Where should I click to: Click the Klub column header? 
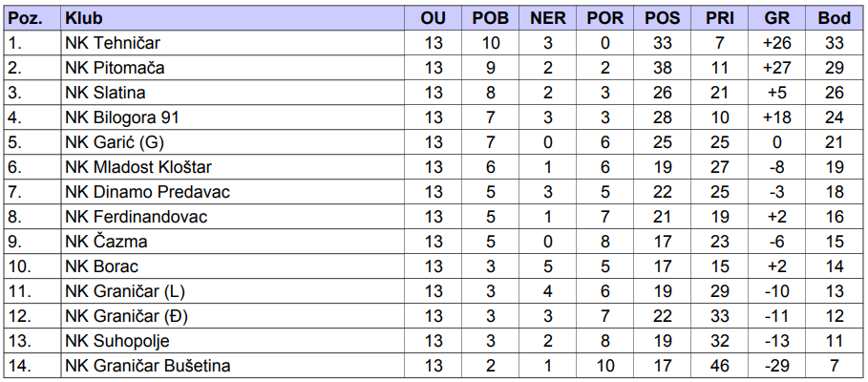pyautogui.click(x=84, y=18)
